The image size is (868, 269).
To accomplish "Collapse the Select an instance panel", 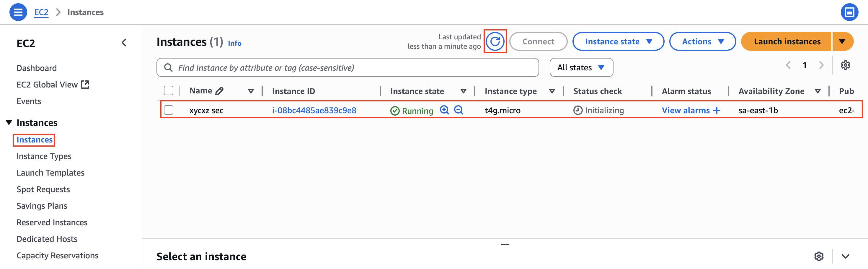I will 845,257.
